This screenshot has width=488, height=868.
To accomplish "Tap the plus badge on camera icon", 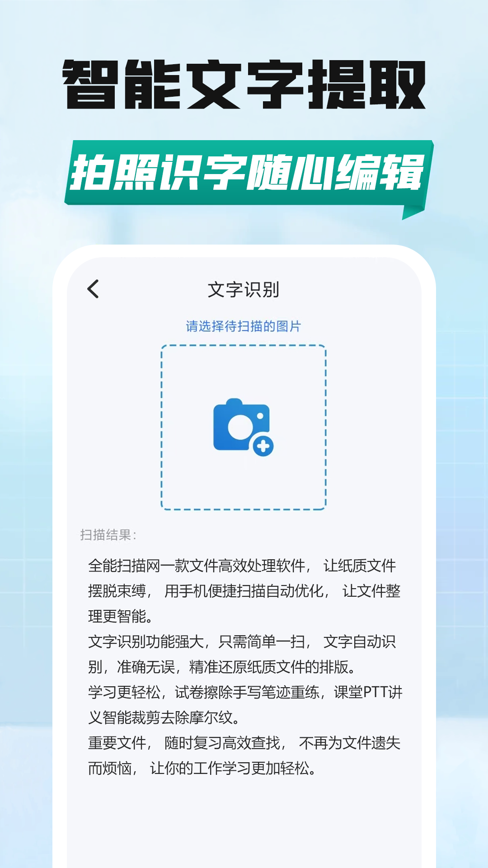I will pos(263,446).
